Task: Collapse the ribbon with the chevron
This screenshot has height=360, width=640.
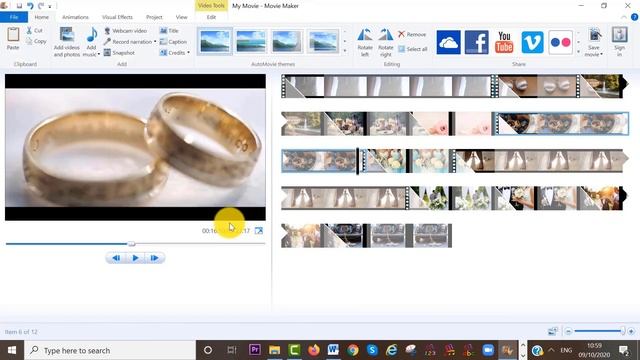Action: [x=624, y=17]
